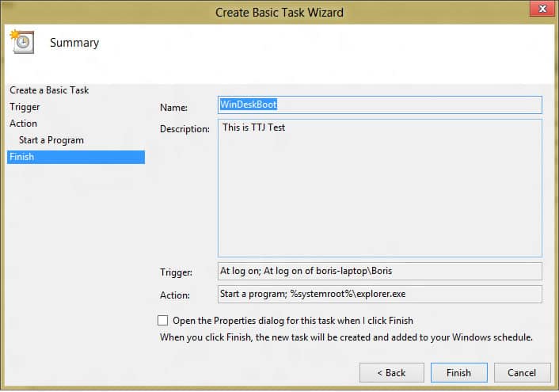
Task: Click the Trigger summary field showing 'At log on'
Action: tap(379, 271)
